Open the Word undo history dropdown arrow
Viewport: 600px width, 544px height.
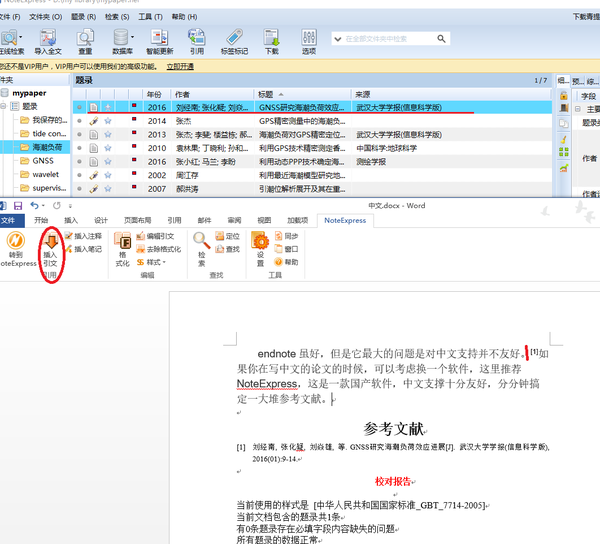(x=43, y=206)
